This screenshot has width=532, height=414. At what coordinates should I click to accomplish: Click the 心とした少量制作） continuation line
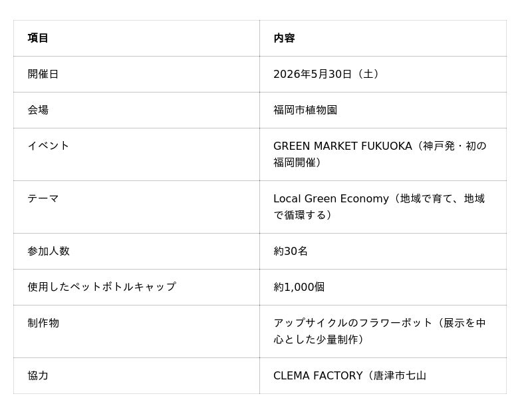(x=319, y=339)
